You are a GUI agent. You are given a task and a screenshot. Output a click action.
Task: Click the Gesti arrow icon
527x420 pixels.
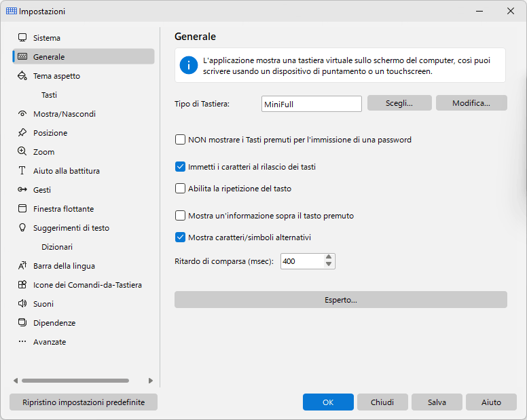[22, 190]
